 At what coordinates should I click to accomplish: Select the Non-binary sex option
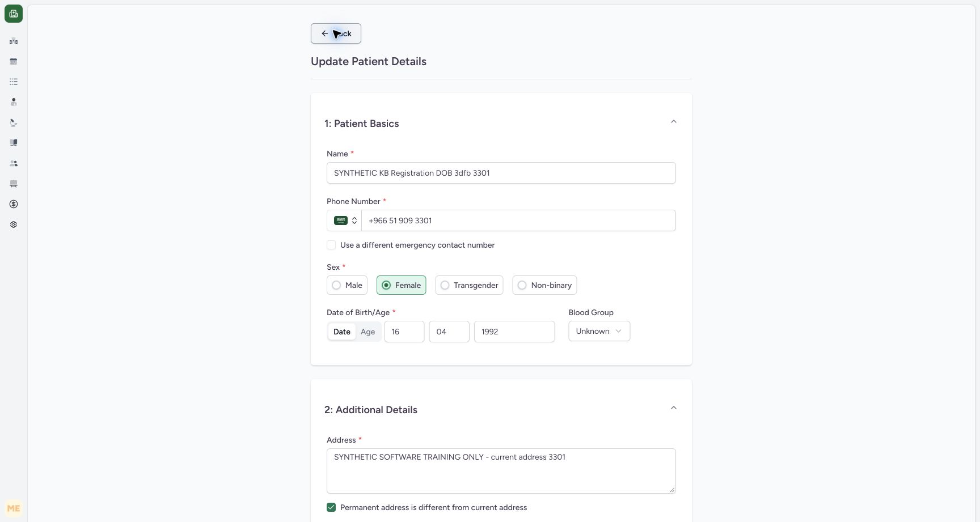click(544, 285)
